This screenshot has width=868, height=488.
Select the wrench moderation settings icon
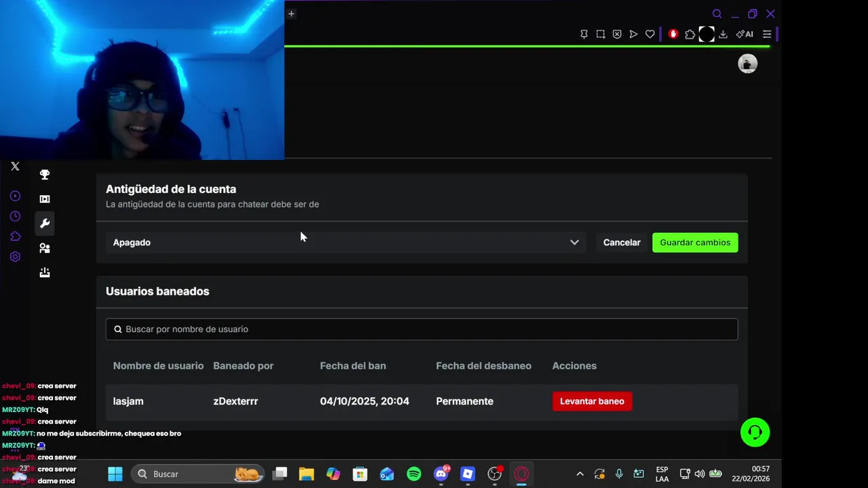pyautogui.click(x=45, y=224)
